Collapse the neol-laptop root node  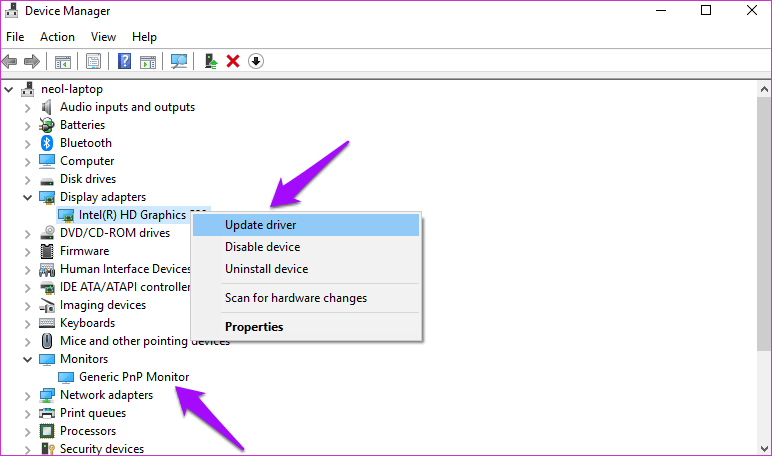click(8, 90)
